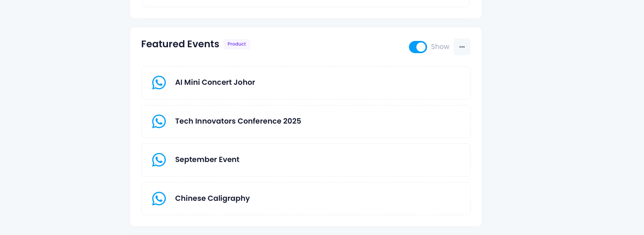
Task: Open the September Event title
Action: pos(207,159)
